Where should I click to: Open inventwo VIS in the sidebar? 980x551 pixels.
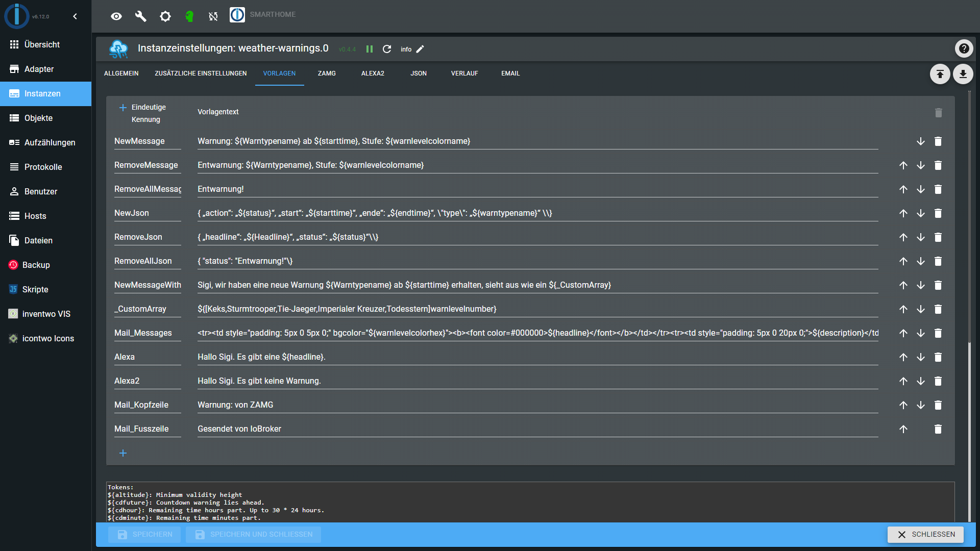click(46, 314)
